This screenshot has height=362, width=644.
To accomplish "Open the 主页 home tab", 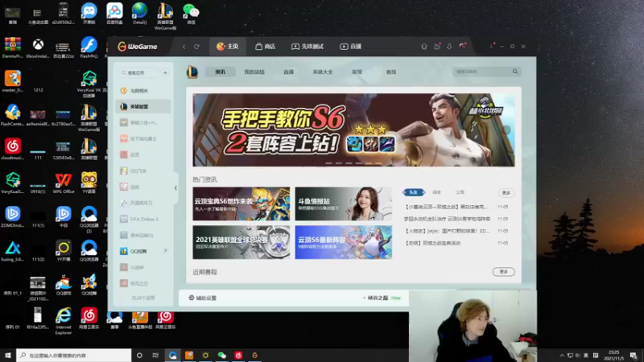I will pos(228,47).
